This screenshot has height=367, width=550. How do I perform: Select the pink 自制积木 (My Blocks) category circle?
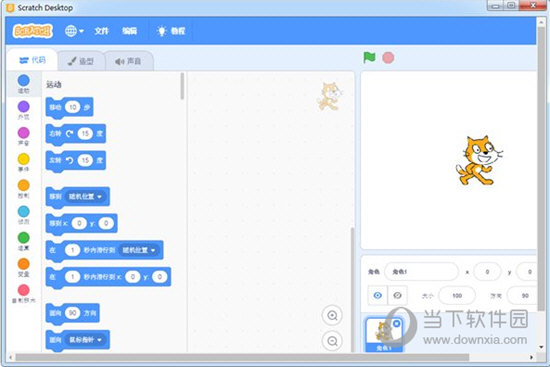[x=24, y=290]
